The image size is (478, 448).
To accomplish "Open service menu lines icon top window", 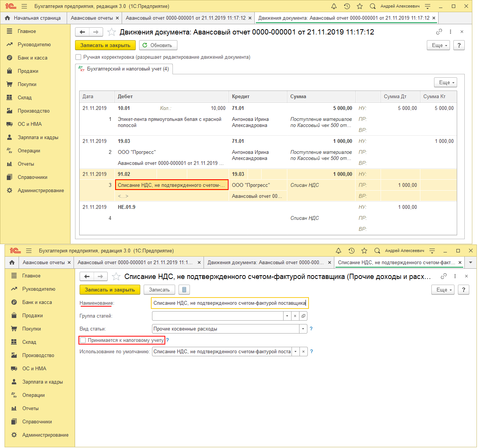I will [x=428, y=6].
